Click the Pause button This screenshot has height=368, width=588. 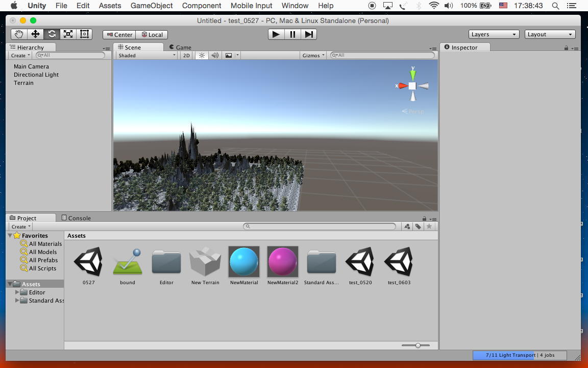tap(292, 34)
